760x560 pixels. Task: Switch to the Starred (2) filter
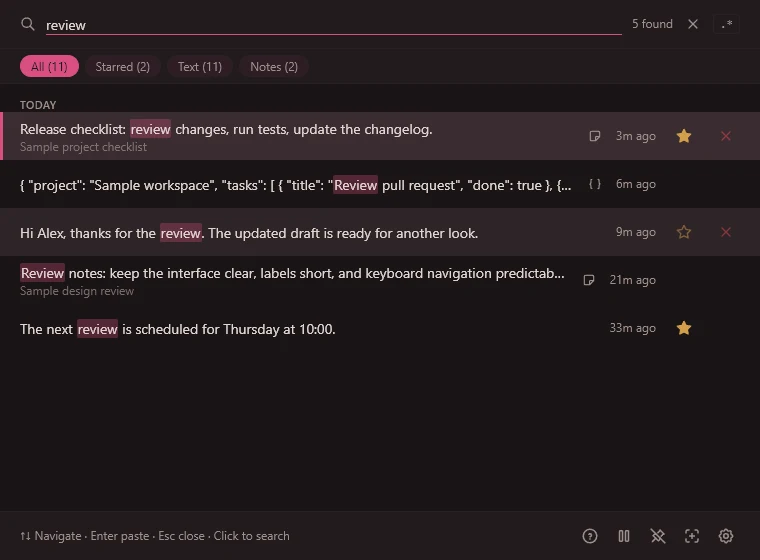[x=123, y=66]
